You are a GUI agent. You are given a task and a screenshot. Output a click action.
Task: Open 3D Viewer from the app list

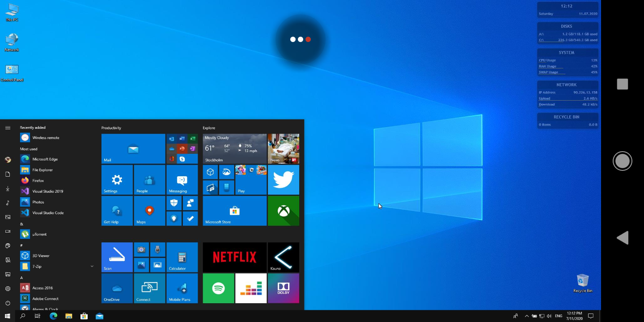coord(57,256)
